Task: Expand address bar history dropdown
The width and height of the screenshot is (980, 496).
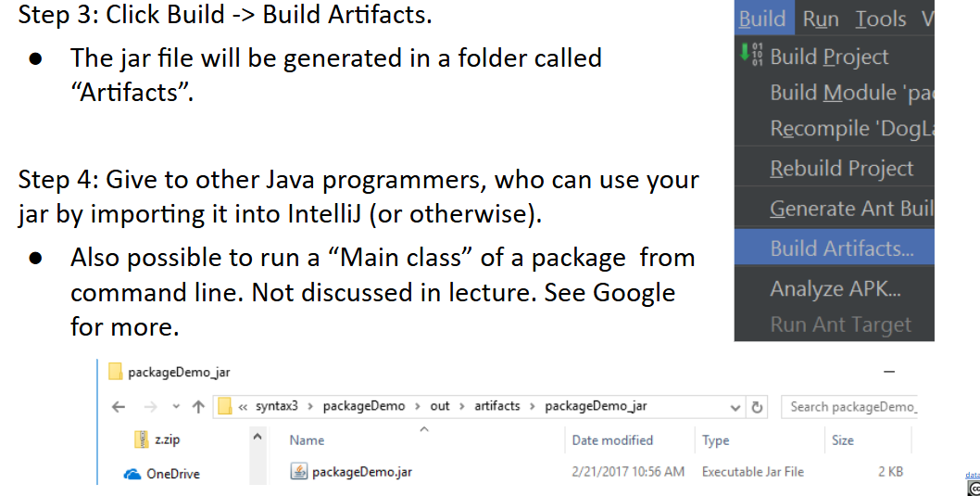Action: [x=735, y=407]
